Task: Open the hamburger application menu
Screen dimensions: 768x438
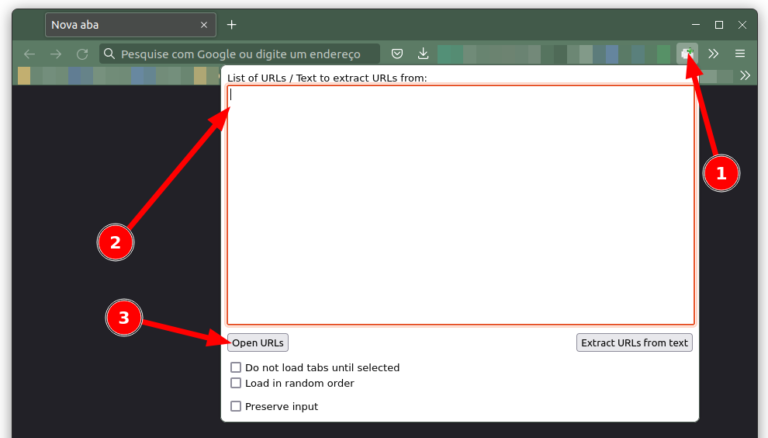Action: point(740,54)
